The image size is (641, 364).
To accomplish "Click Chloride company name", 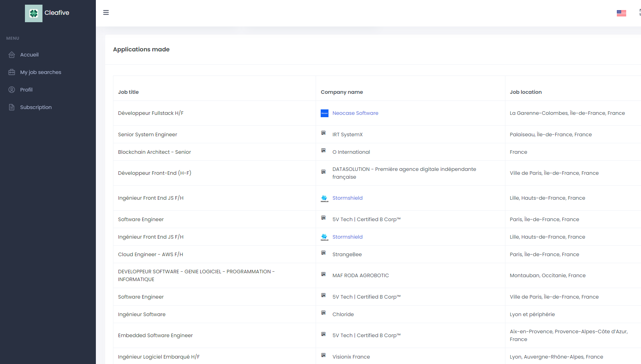I will pyautogui.click(x=343, y=314).
